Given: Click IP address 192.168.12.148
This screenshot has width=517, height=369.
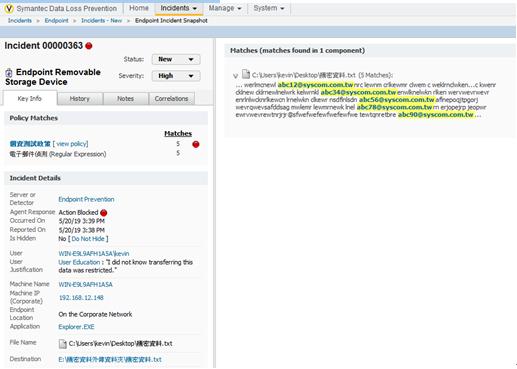Looking at the screenshot, I should (x=81, y=298).
